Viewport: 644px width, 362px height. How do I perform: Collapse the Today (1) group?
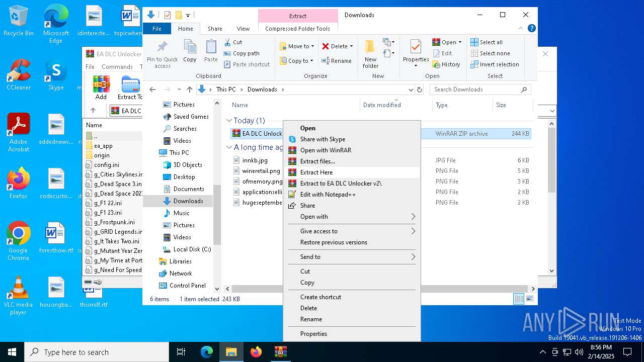[x=229, y=121]
